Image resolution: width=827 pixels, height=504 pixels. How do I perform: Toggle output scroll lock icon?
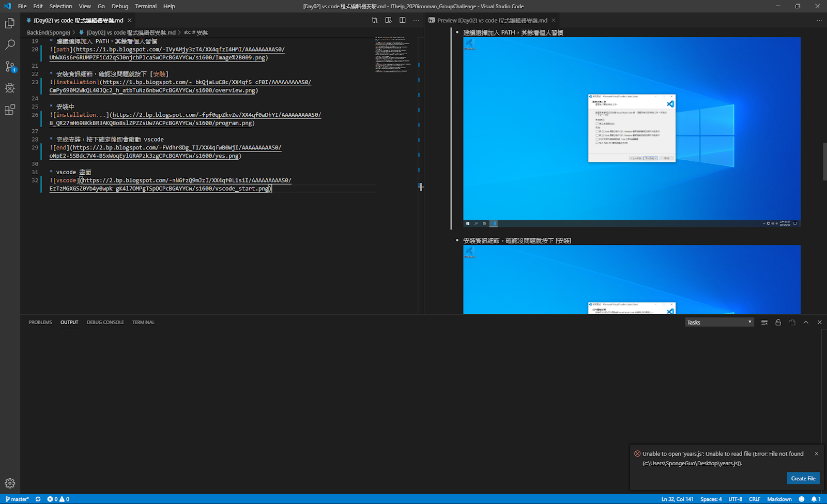coord(778,322)
